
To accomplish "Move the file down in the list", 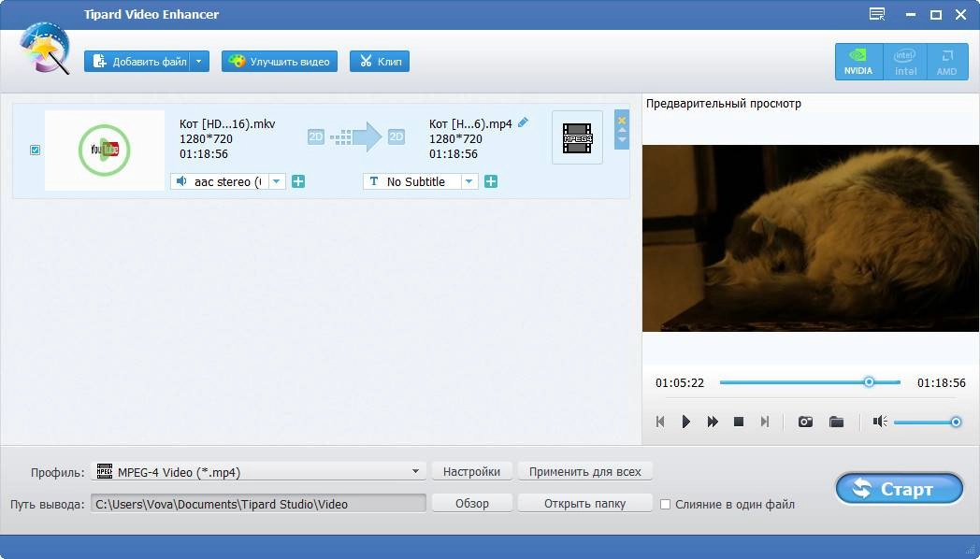I will [x=622, y=140].
